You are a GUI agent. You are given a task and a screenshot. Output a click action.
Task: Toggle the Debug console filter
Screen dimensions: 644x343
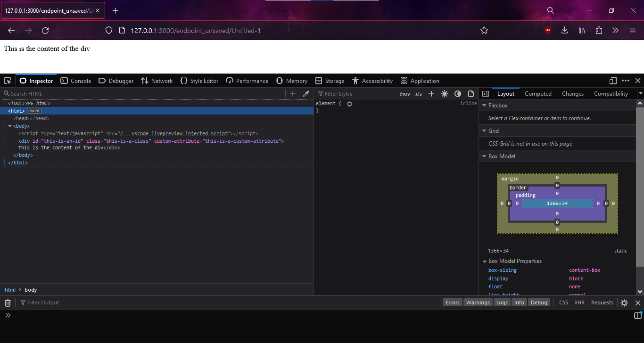pos(539,302)
